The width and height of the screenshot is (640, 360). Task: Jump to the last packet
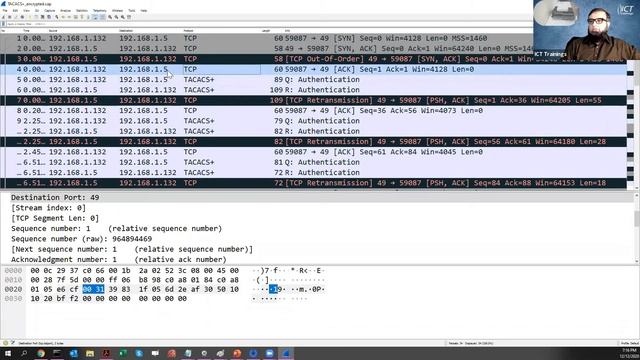[88, 17]
